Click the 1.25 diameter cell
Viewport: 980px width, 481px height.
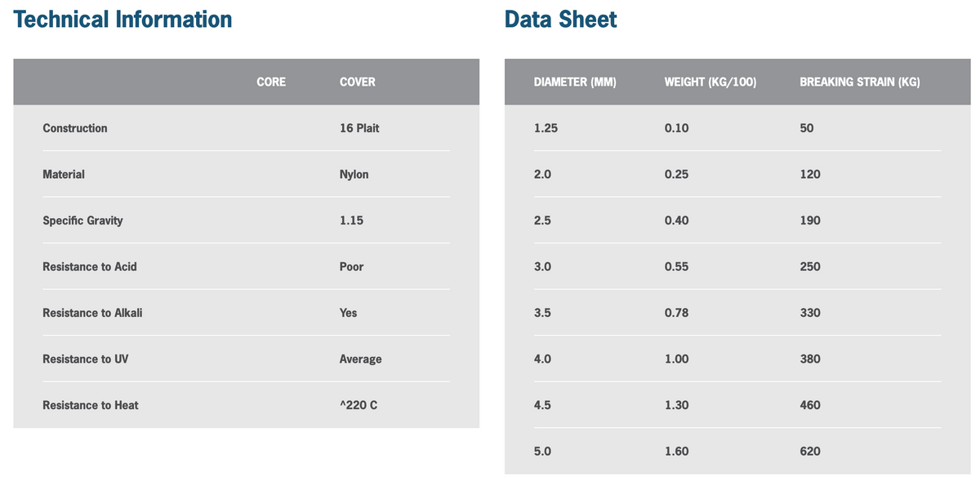coord(546,128)
